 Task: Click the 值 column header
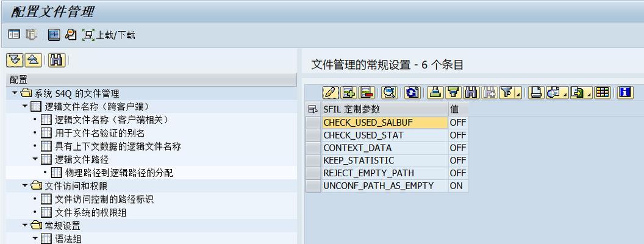[458, 109]
